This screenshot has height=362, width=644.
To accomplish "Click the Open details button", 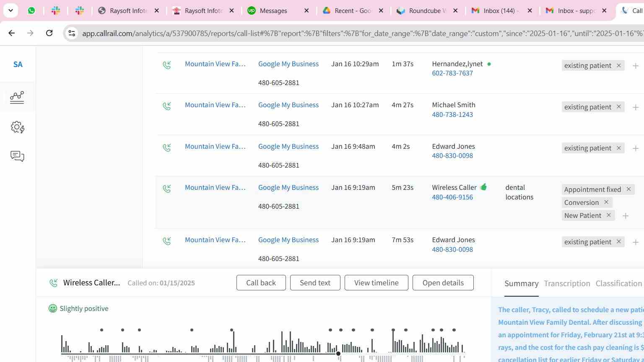I will (x=443, y=283).
